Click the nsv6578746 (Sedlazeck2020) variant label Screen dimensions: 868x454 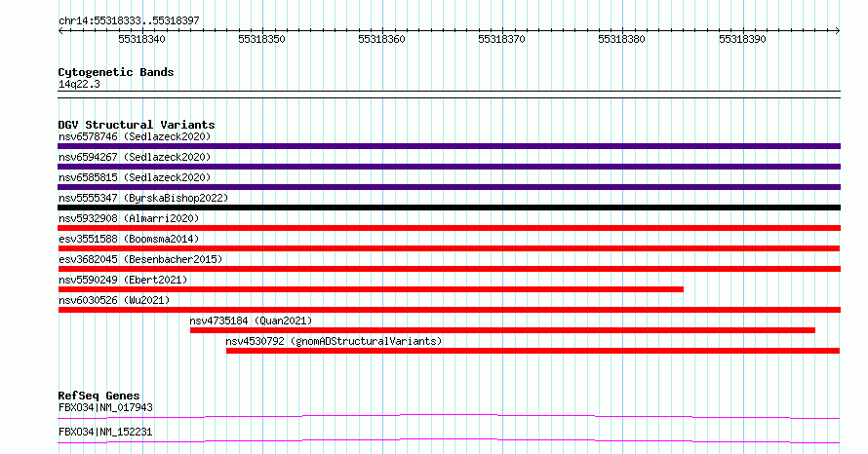click(x=135, y=136)
